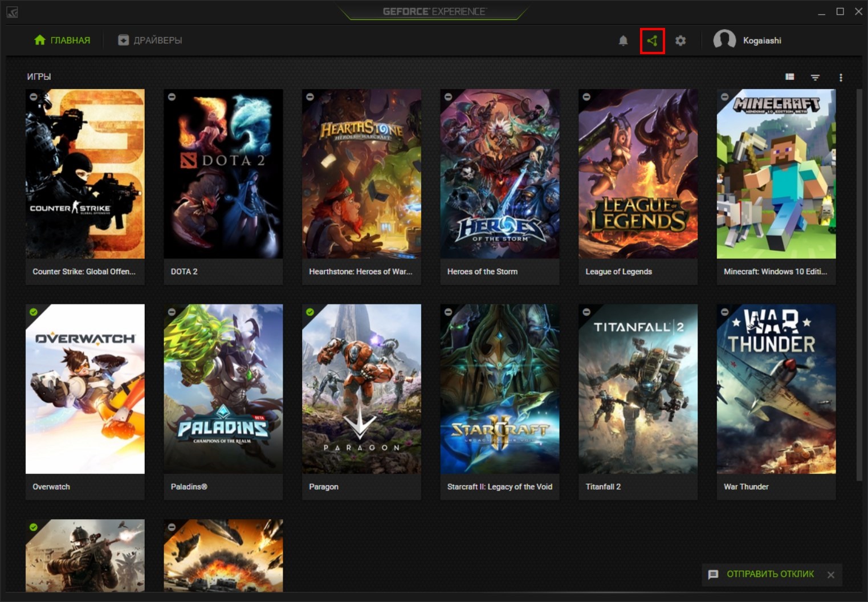Open the games filter icon
This screenshot has height=602, width=868.
815,77
